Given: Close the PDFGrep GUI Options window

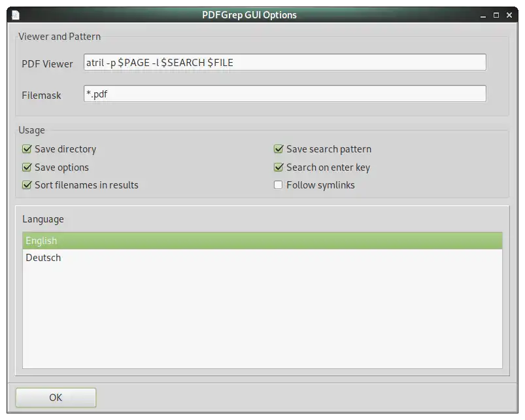Looking at the screenshot, I should click(509, 16).
